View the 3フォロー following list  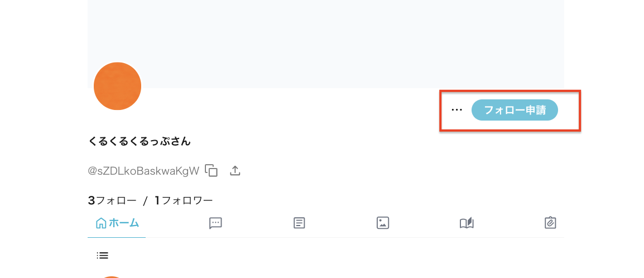coord(112,201)
